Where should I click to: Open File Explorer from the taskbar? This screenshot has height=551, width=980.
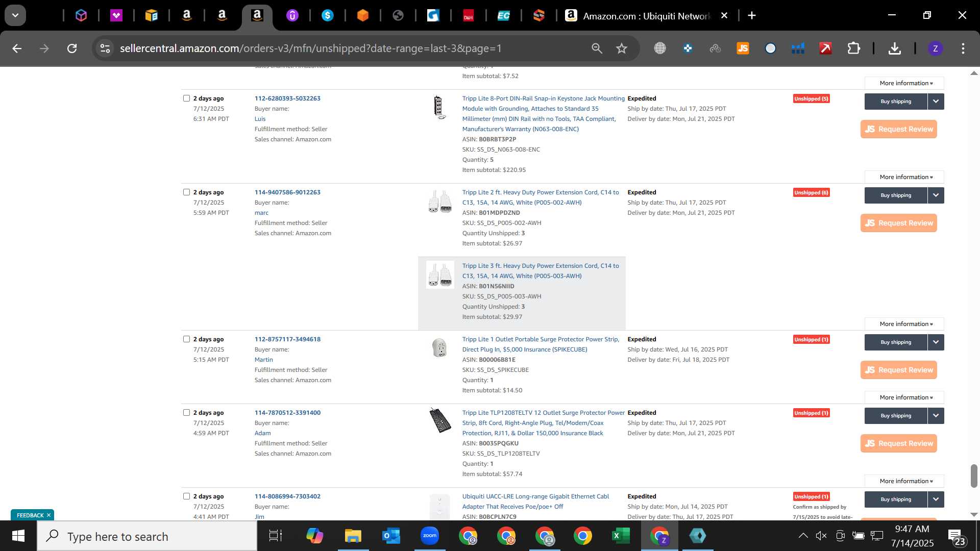[x=353, y=536]
